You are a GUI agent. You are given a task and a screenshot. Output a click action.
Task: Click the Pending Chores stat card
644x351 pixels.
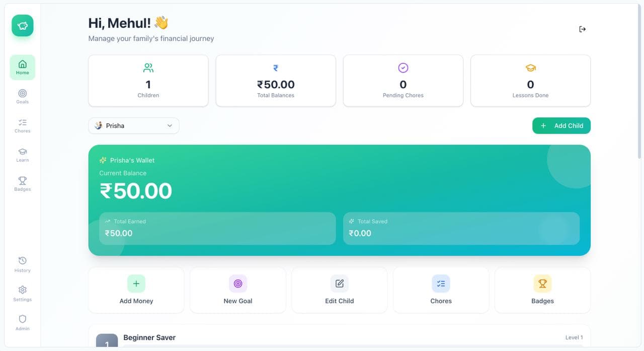coord(403,81)
